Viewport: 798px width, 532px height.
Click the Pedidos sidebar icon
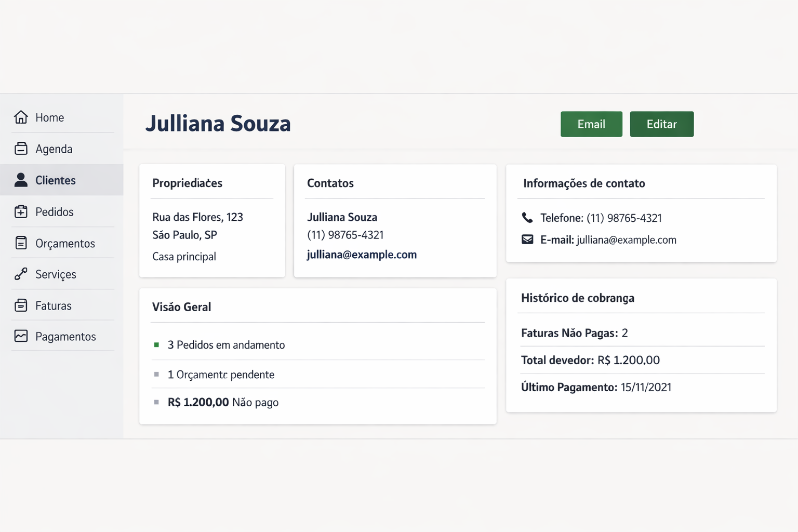click(x=21, y=212)
